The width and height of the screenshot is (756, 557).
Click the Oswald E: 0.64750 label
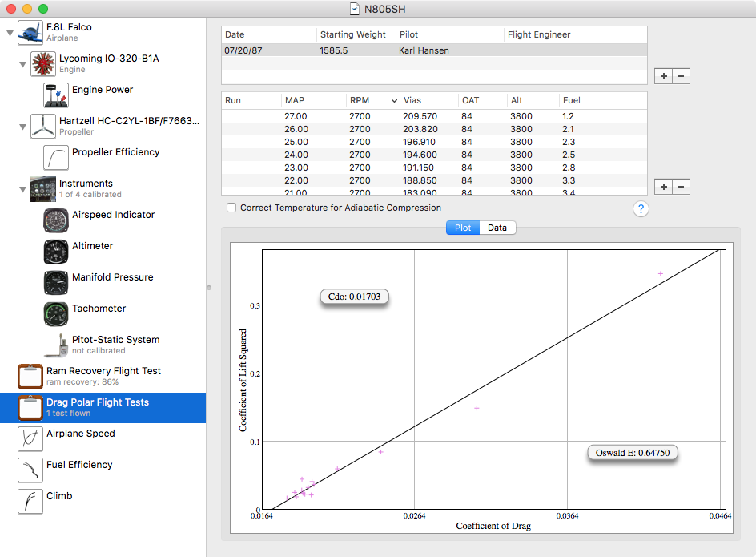coord(633,453)
